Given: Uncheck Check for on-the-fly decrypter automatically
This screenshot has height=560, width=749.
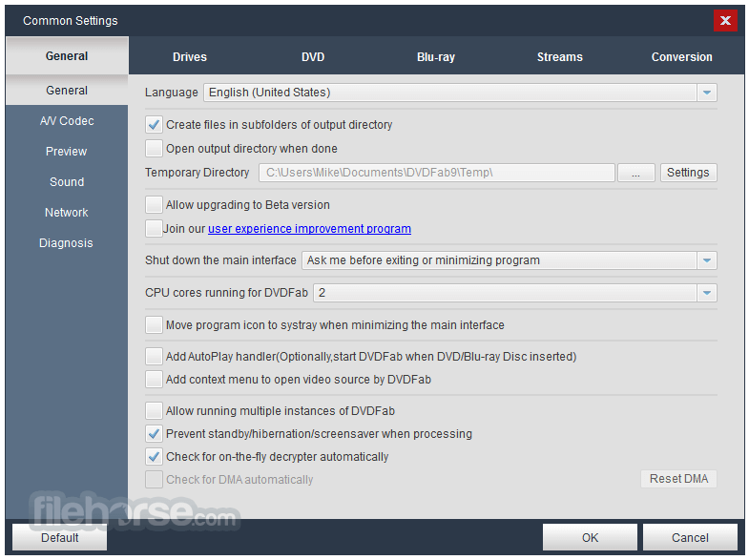Looking at the screenshot, I should tap(154, 456).
